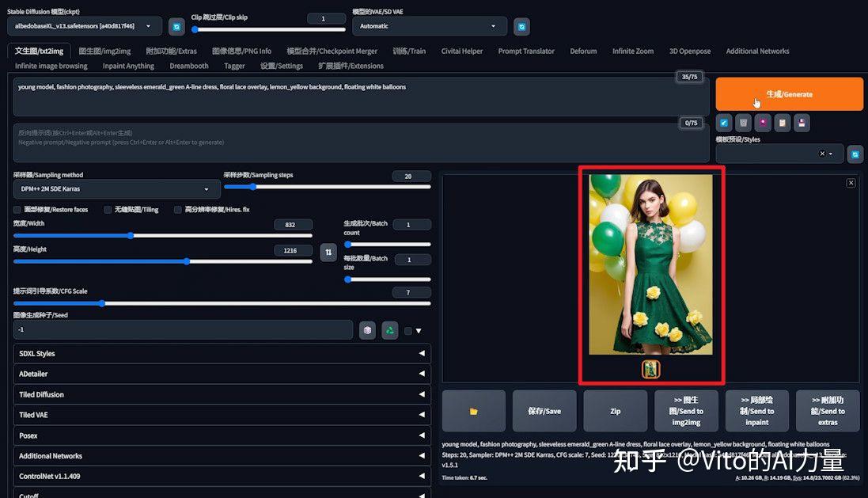
Task: Open the Checkpoint Merger tab
Action: (x=332, y=51)
